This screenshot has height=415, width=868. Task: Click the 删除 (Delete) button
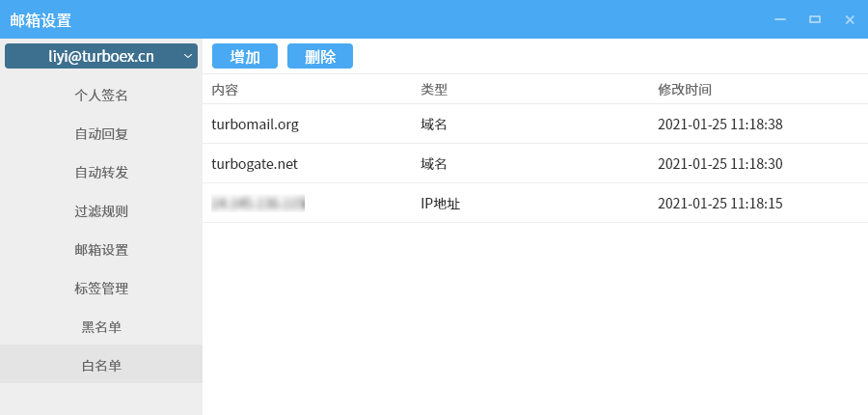click(320, 57)
